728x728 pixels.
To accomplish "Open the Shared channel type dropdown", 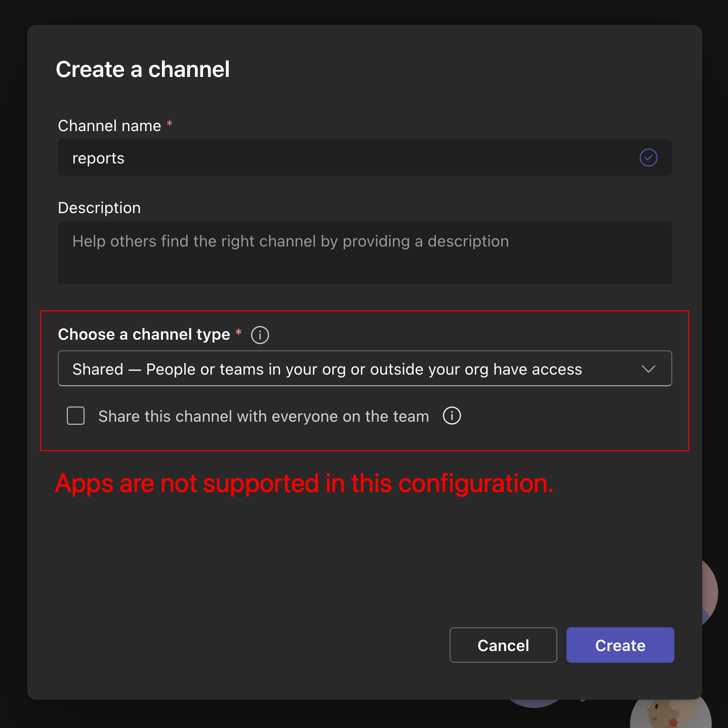I will [x=354, y=369].
